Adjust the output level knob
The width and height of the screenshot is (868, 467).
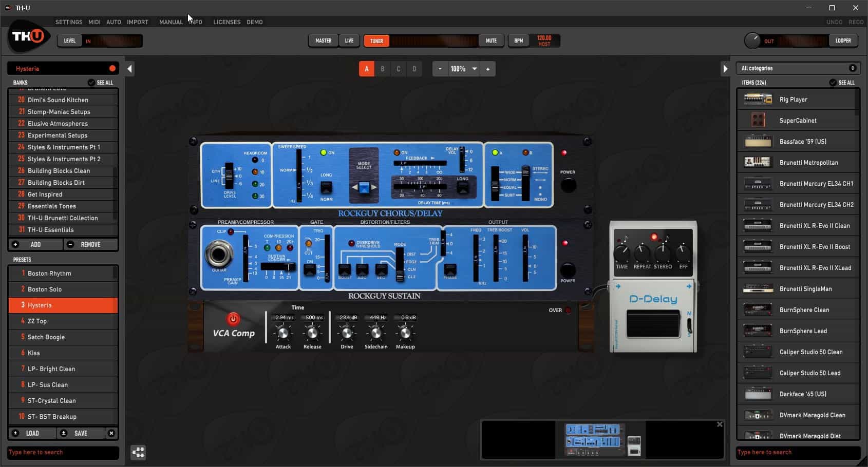click(x=752, y=41)
